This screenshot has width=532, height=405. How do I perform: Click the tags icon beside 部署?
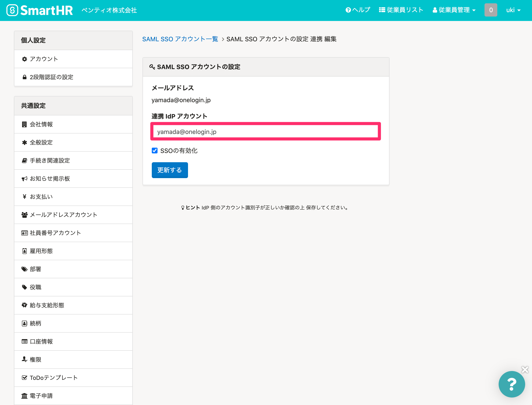[24, 269]
